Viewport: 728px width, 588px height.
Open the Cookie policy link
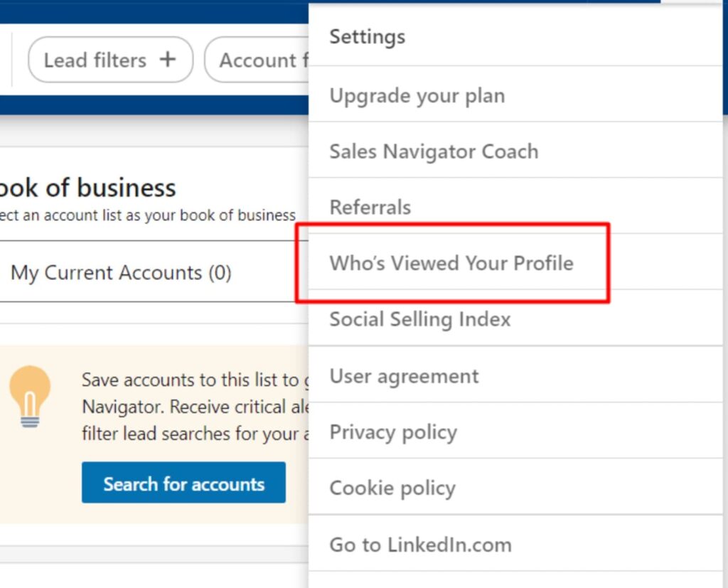(x=392, y=488)
